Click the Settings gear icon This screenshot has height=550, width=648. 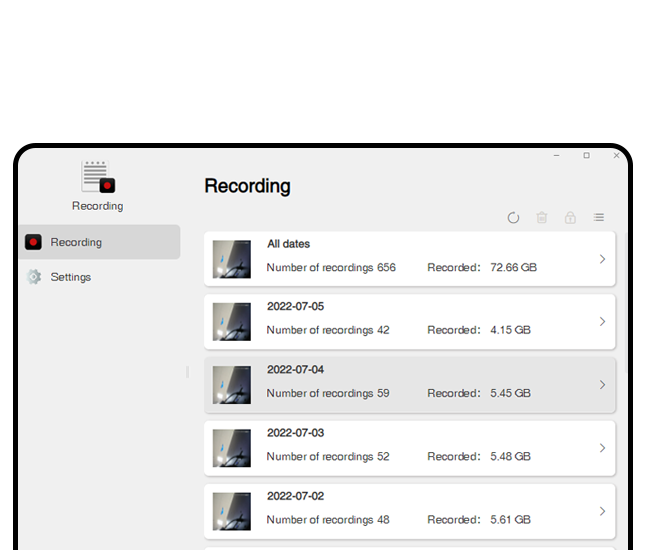tap(33, 277)
